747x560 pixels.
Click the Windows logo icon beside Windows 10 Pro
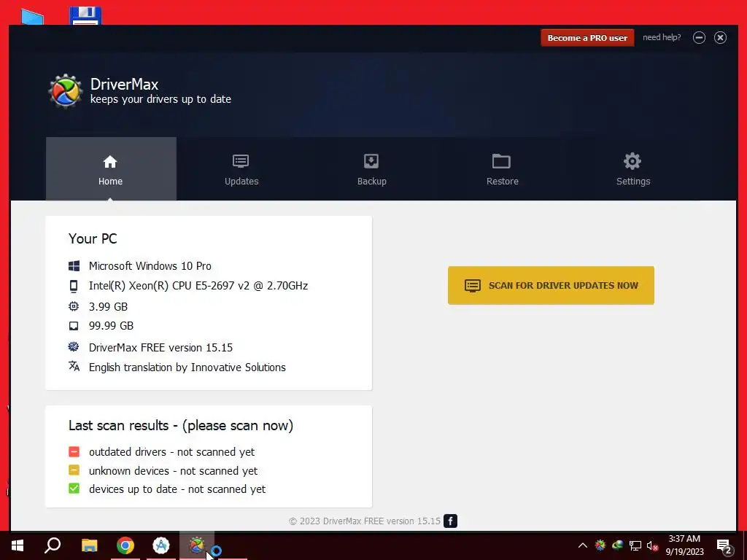[x=74, y=265]
